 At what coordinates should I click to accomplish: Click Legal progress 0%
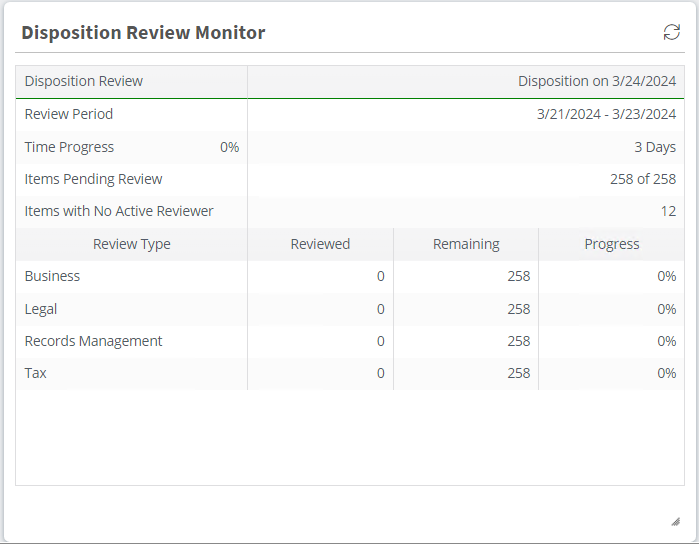666,309
